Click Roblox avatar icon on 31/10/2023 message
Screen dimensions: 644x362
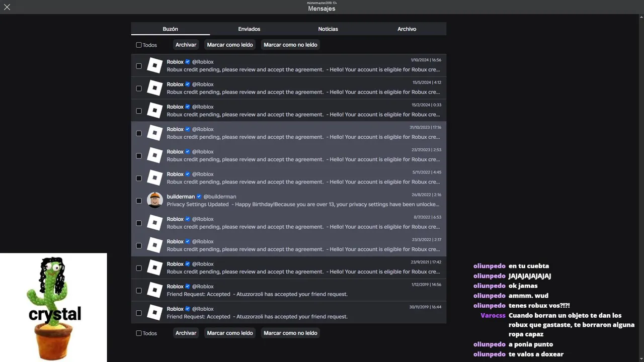(155, 133)
